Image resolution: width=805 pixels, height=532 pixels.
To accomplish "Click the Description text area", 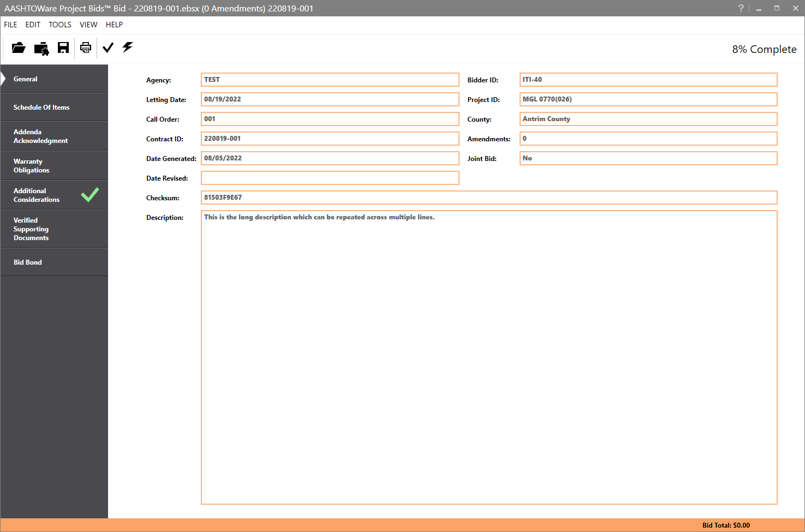I will coord(488,357).
